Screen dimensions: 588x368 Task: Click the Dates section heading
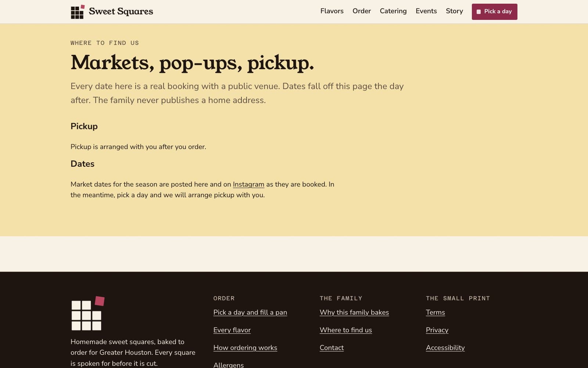click(x=82, y=164)
